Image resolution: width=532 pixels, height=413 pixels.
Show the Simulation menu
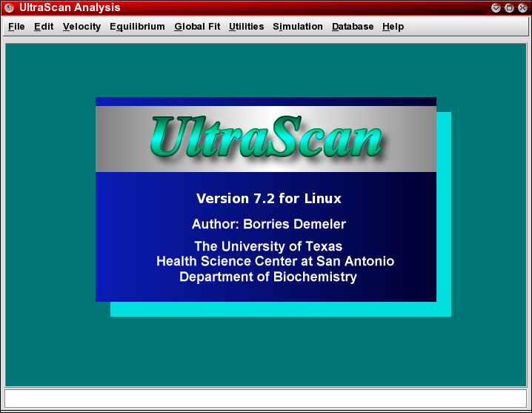[298, 27]
